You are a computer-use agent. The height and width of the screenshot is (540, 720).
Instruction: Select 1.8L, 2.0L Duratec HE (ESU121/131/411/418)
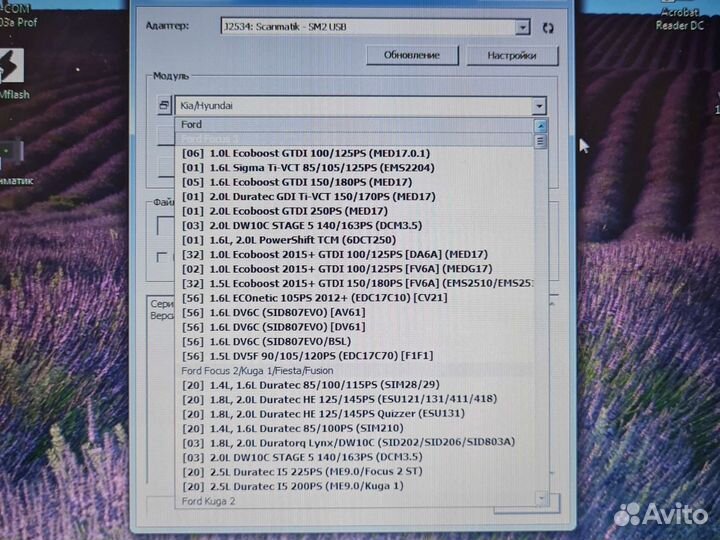(354, 399)
